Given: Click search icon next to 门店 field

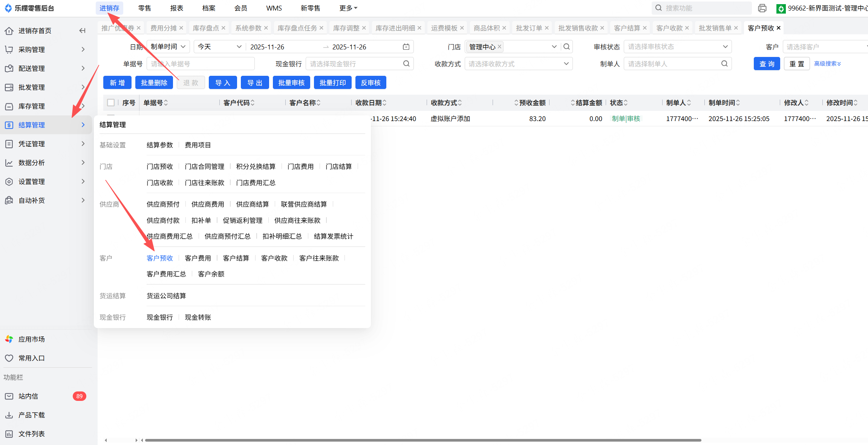Looking at the screenshot, I should coord(566,47).
